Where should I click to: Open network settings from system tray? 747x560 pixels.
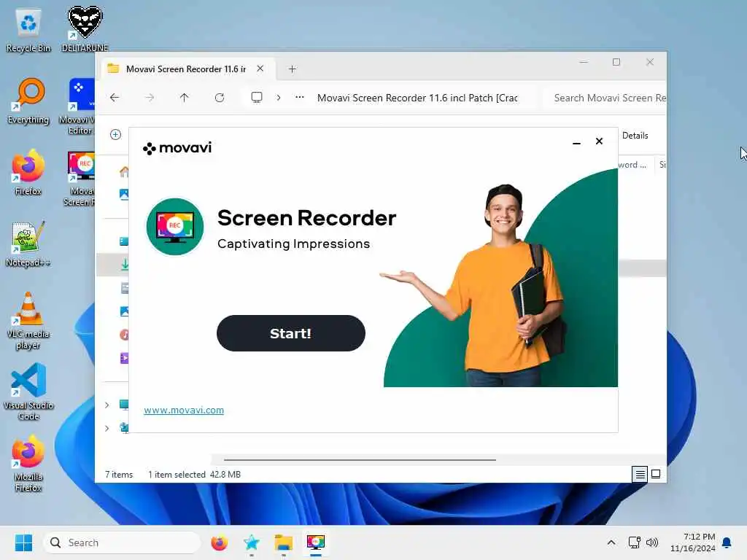[x=635, y=542]
